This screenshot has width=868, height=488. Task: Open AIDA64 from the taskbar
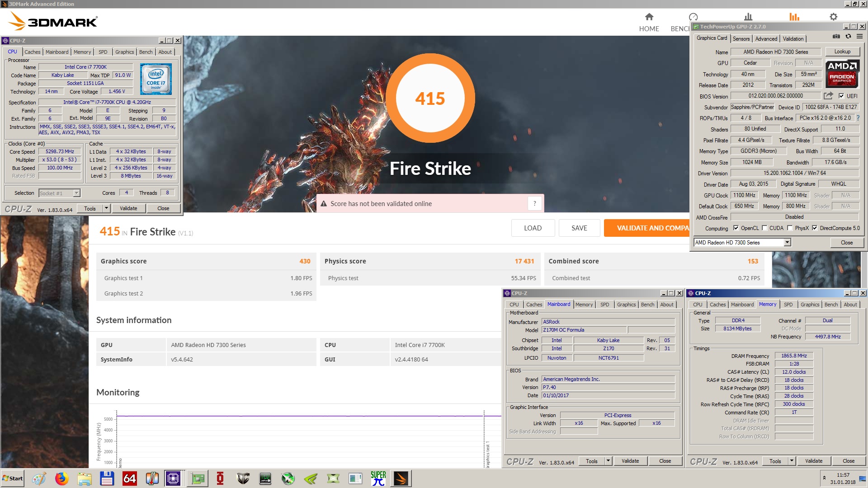tap(129, 479)
